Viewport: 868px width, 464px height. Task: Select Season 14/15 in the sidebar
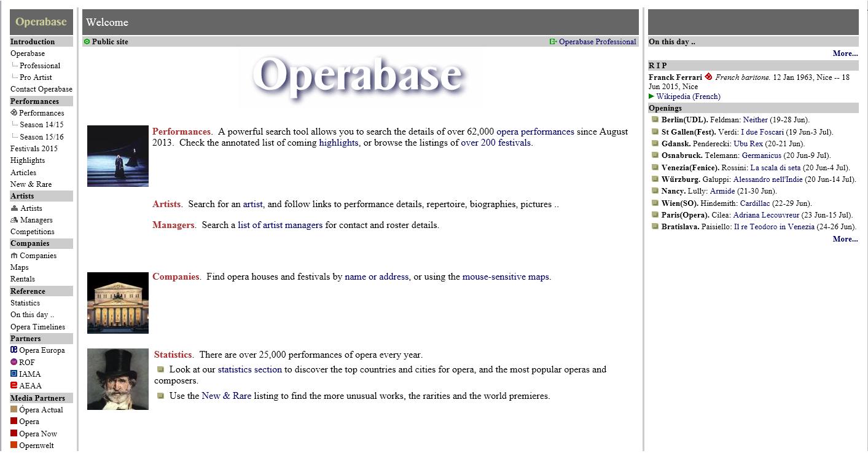[41, 125]
